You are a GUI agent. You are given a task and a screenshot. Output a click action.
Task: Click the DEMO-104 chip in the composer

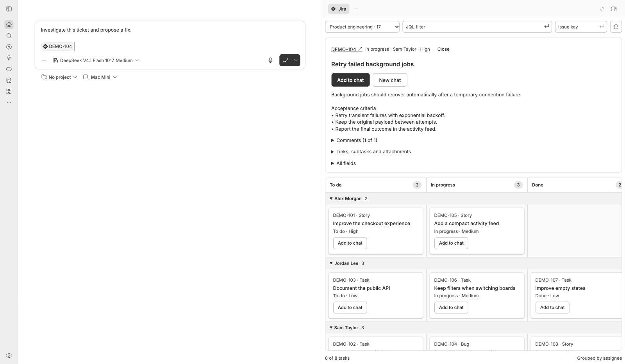click(57, 46)
